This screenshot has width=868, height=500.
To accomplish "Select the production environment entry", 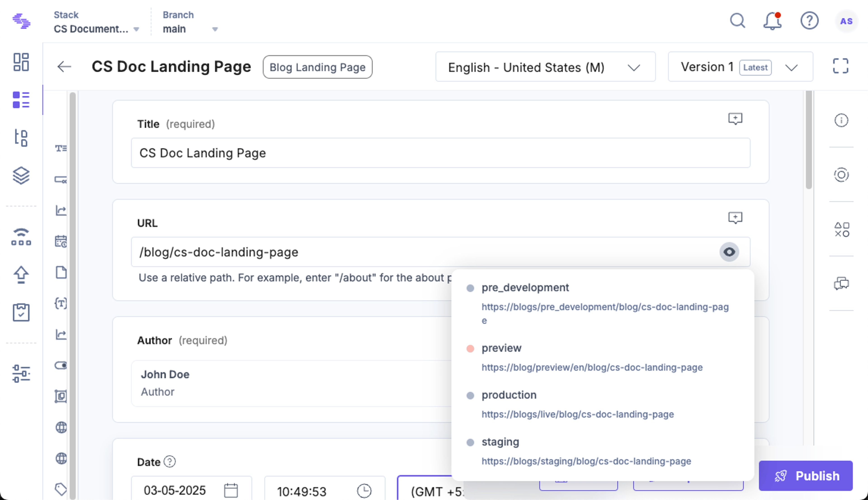I will click(x=509, y=395).
